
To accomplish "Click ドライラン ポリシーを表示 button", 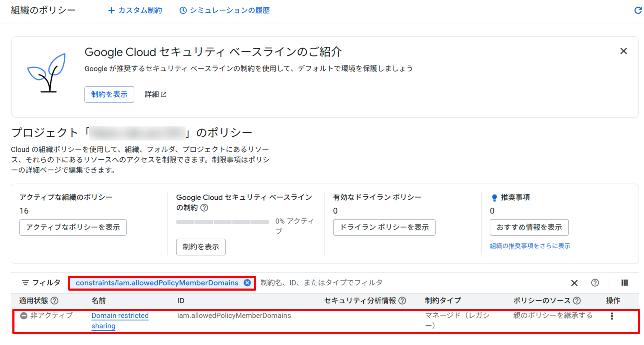I will pyautogui.click(x=384, y=227).
